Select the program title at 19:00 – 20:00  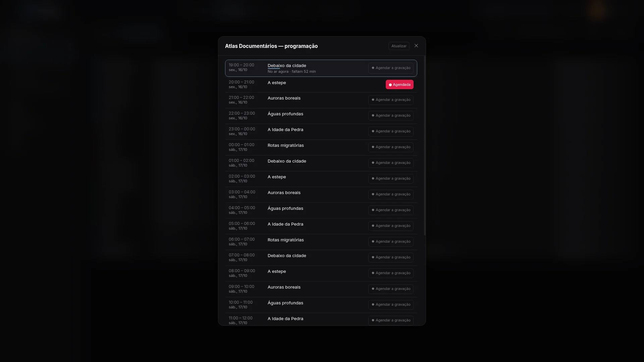[287, 66]
